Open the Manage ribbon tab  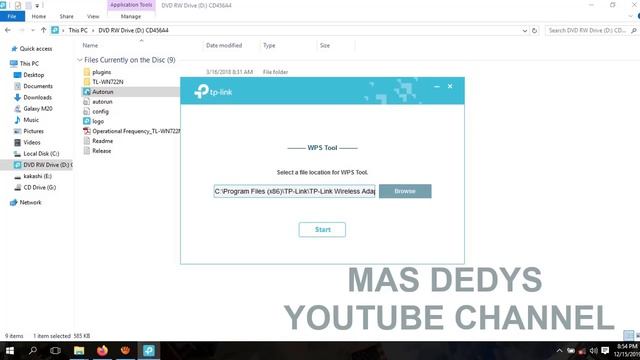coord(131,16)
